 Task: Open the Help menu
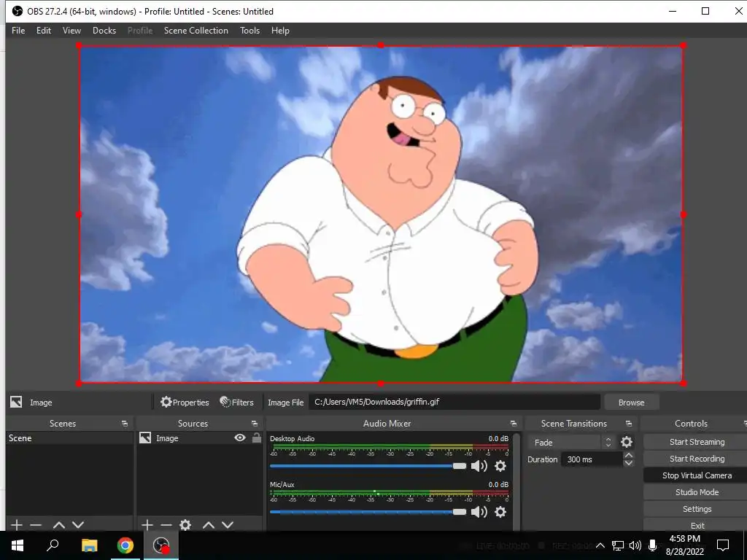(280, 31)
